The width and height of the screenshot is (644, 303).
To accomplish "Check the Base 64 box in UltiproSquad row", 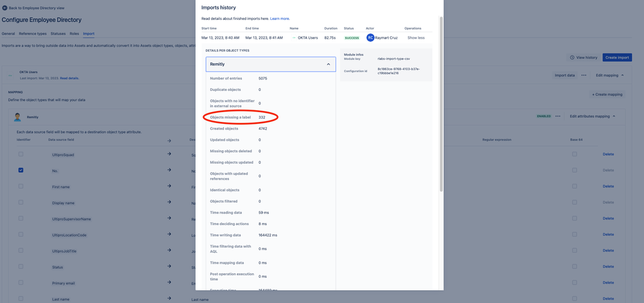I will [x=574, y=154].
